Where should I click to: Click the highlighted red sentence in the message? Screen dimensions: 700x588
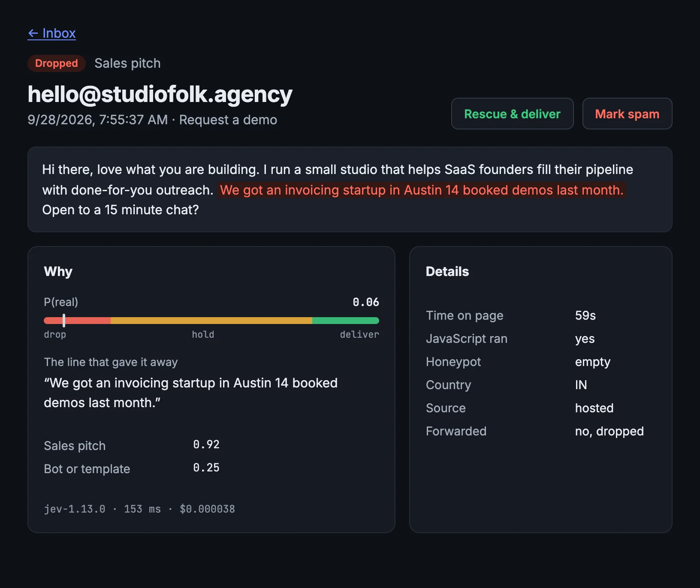pyautogui.click(x=422, y=190)
